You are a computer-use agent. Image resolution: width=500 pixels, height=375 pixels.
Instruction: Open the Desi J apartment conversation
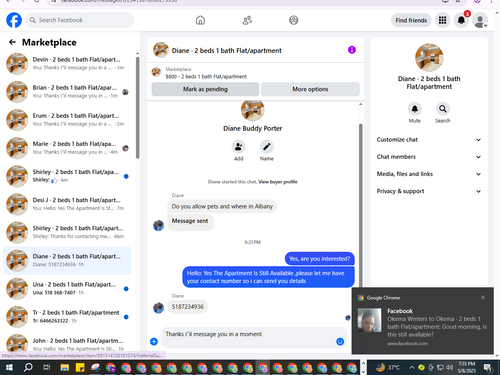tap(67, 204)
